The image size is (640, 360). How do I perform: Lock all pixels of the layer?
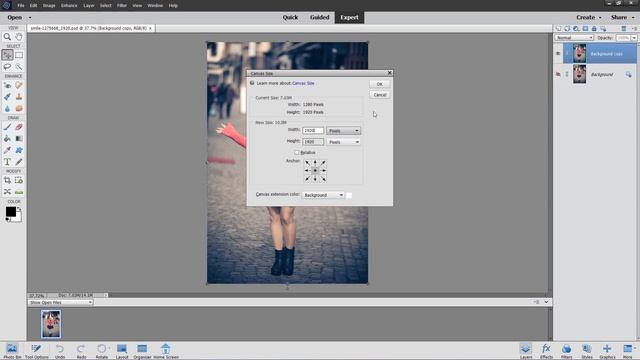[x=594, y=29]
